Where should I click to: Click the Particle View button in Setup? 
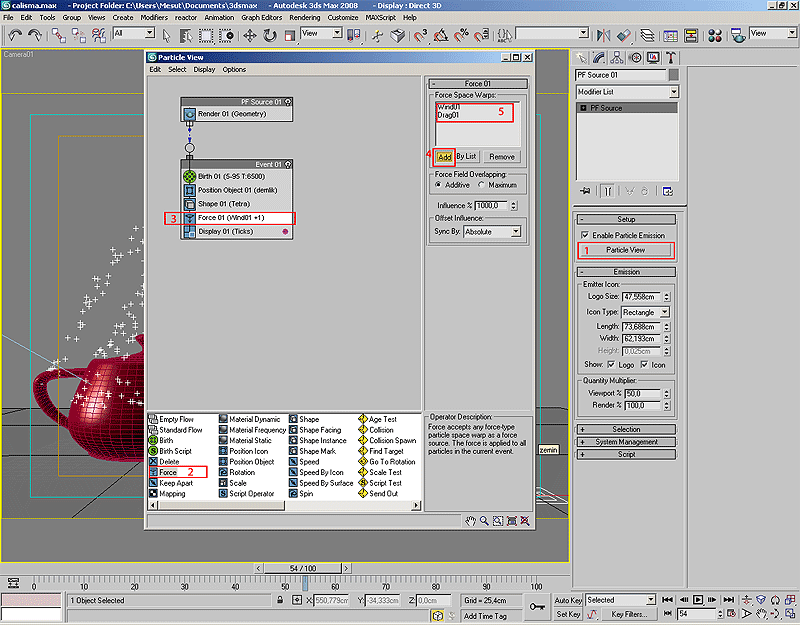[x=625, y=250]
